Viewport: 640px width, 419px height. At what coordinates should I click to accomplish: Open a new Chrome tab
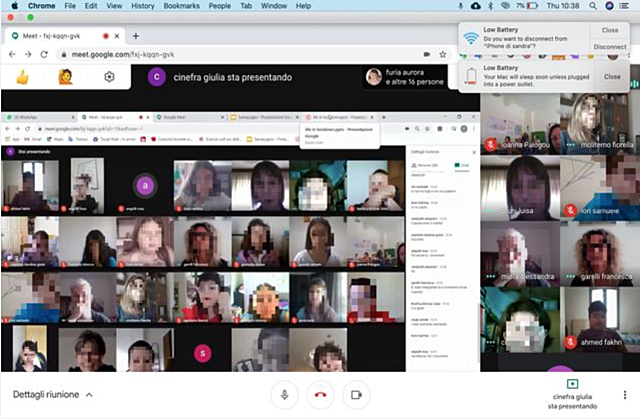point(136,36)
